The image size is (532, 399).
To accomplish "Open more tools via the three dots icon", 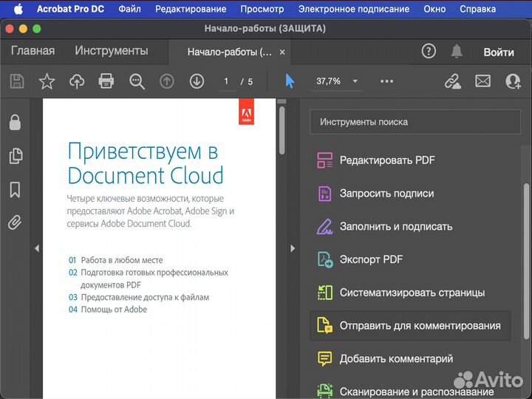I will pos(386,81).
